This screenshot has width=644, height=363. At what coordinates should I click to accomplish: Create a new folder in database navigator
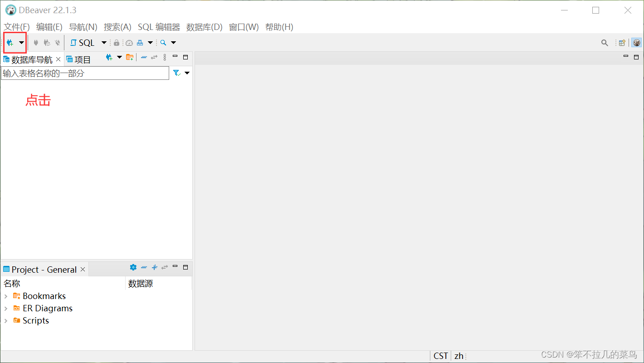point(130,57)
